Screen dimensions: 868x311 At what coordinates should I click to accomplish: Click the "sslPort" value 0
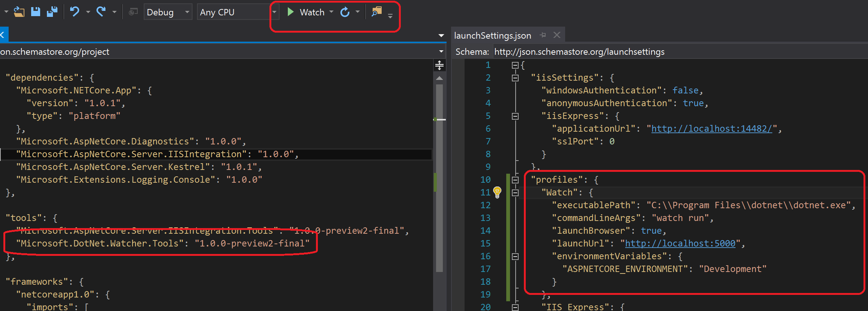pos(612,141)
